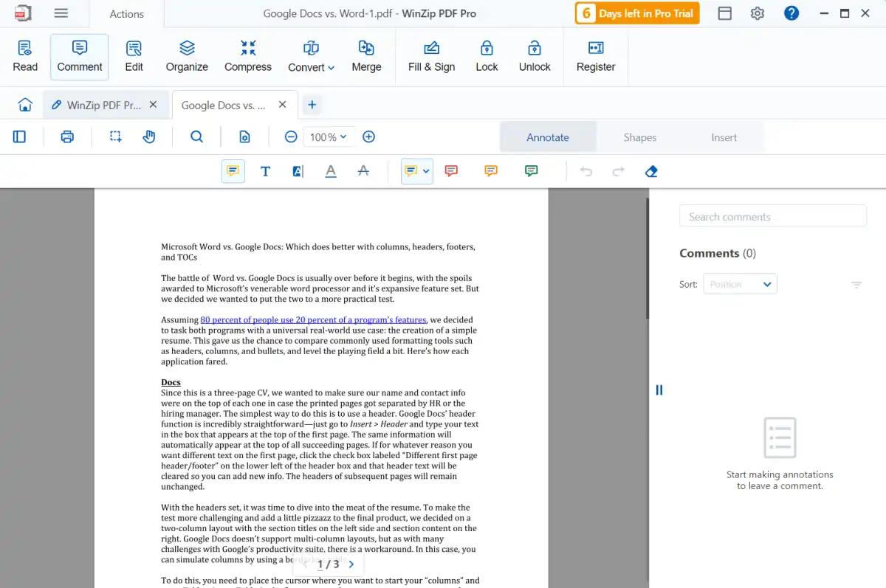Expand the Convert dropdown menu
886x588 pixels.
click(x=311, y=57)
